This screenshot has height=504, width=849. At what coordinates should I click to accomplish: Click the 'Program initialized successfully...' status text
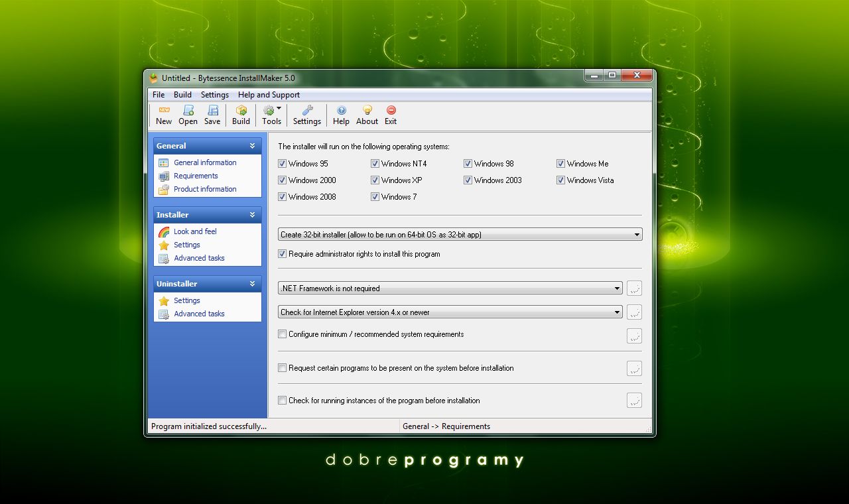[x=209, y=426]
